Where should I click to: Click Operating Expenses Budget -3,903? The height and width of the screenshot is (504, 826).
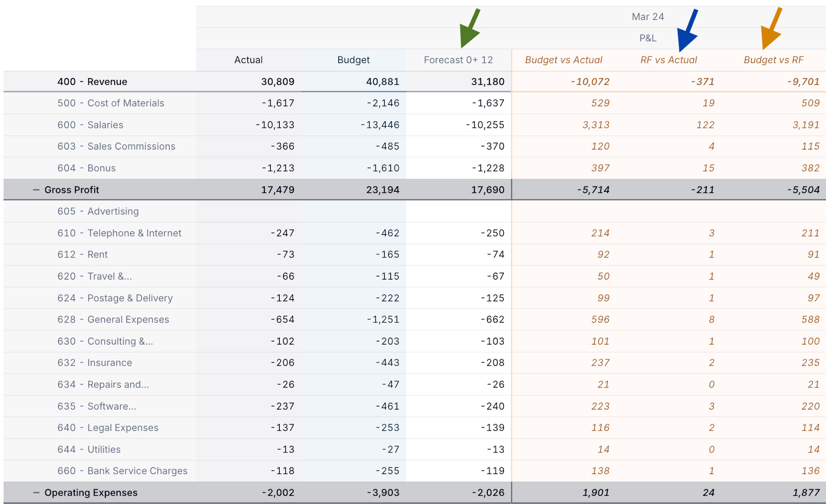tap(383, 493)
